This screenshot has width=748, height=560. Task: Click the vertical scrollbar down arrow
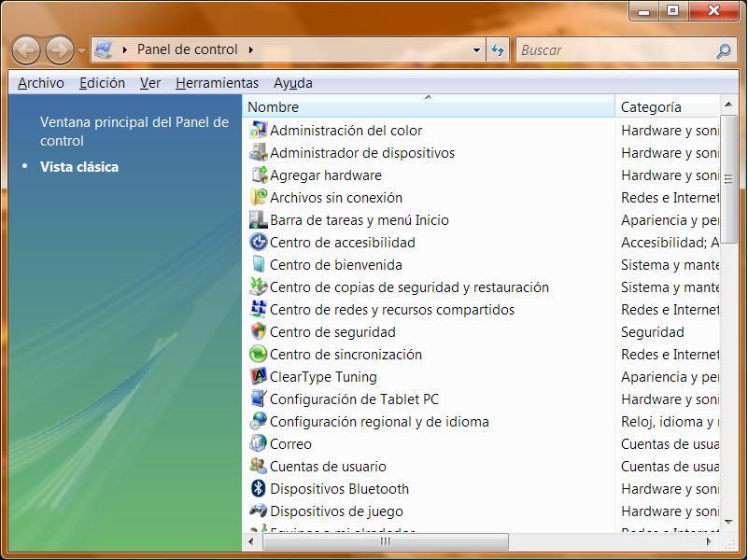pos(728,522)
